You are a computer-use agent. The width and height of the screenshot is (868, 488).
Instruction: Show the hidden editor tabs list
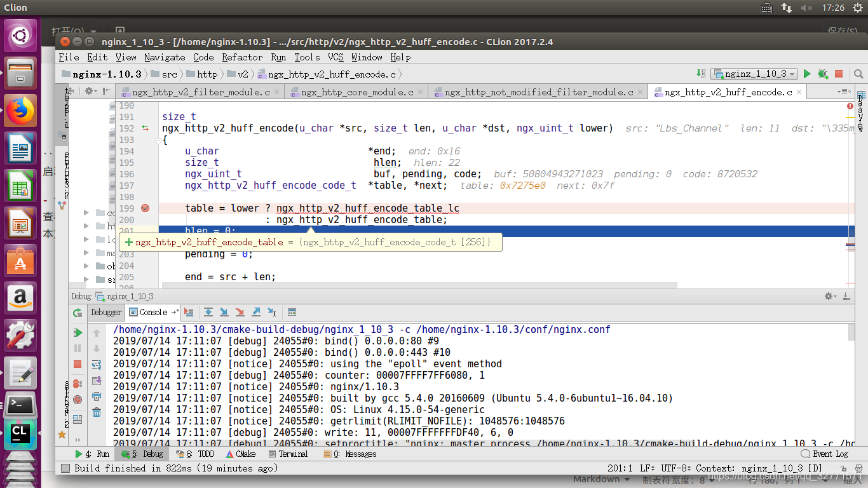[844, 92]
